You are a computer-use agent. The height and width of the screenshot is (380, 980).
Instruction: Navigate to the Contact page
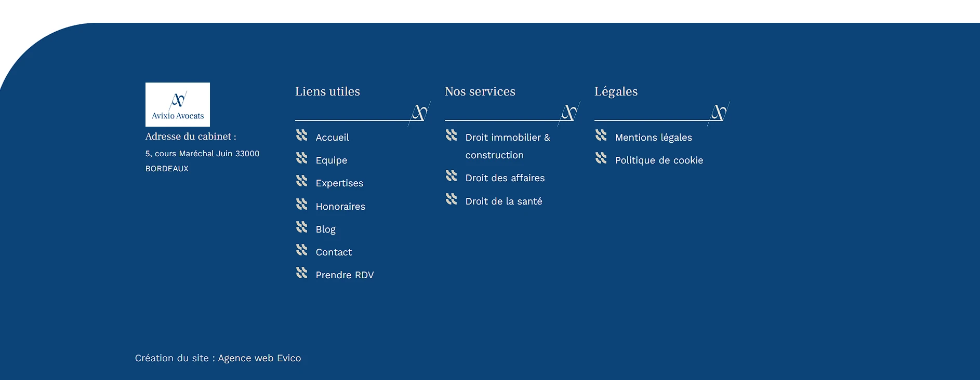[x=334, y=252]
